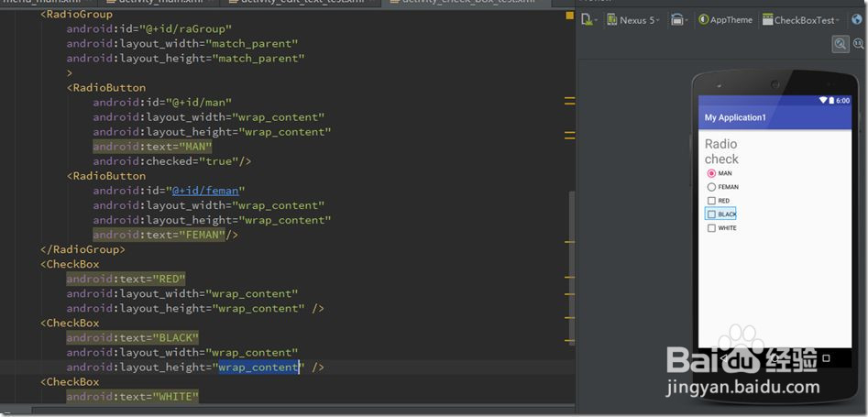The width and height of the screenshot is (868, 417).
Task: Click the android:text="BLACK" attribute
Action: pos(133,338)
